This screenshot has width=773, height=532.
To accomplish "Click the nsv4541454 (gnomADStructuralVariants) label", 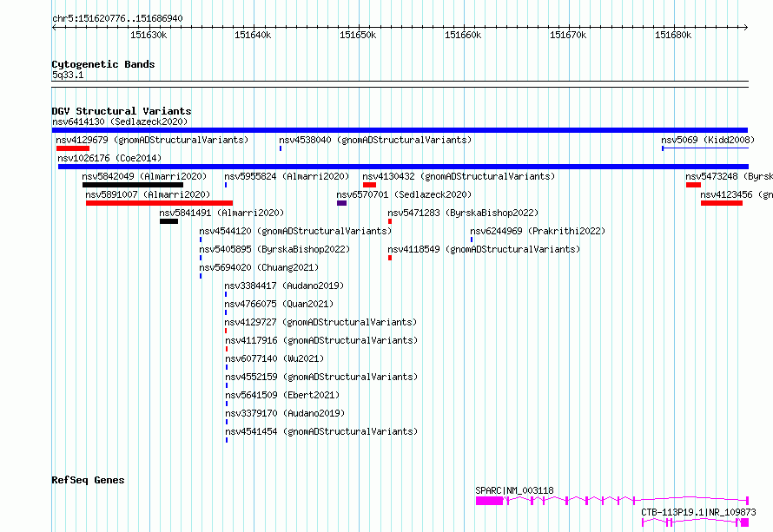I will pyautogui.click(x=321, y=431).
